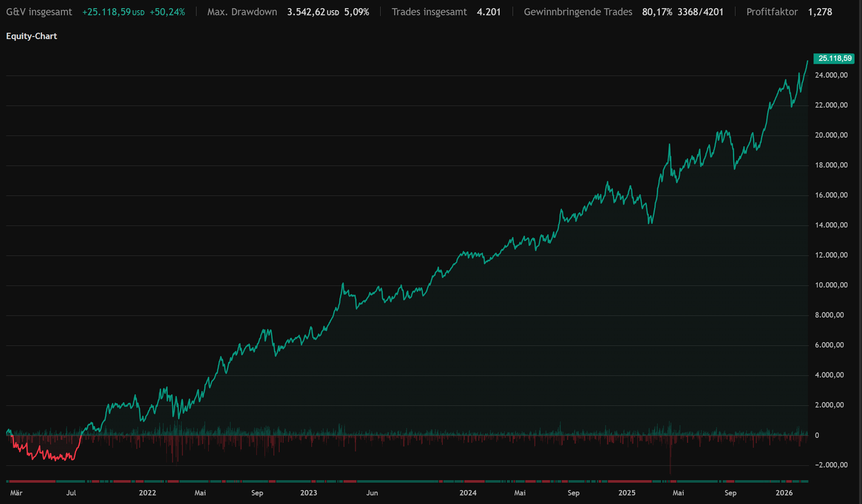Click the G&V insgesamt label
The image size is (862, 504).
[x=39, y=12]
